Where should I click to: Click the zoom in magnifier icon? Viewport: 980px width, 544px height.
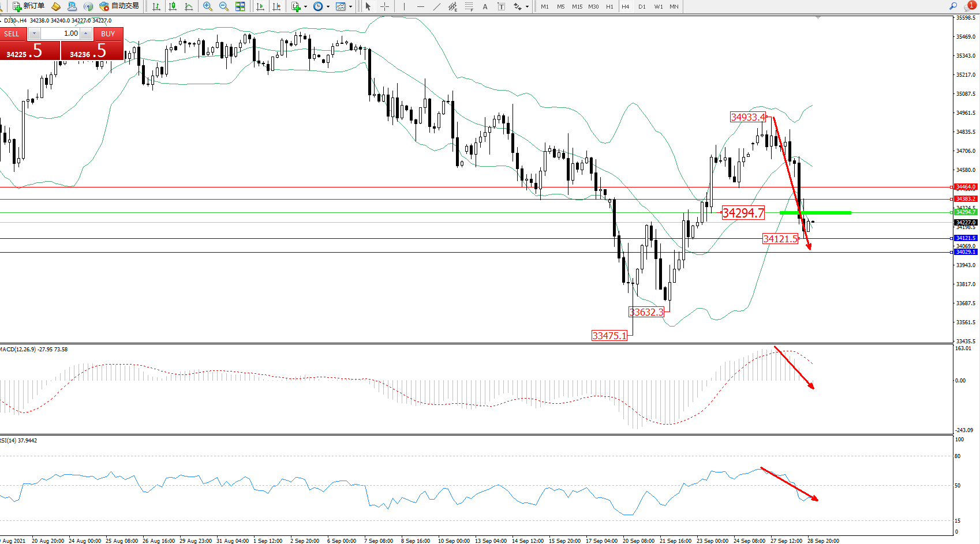pos(207,6)
